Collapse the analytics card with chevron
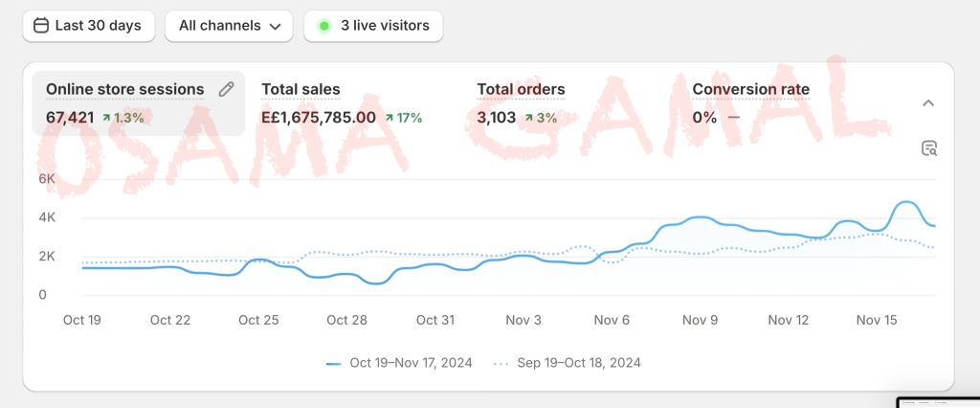This screenshot has width=980, height=408. (928, 102)
